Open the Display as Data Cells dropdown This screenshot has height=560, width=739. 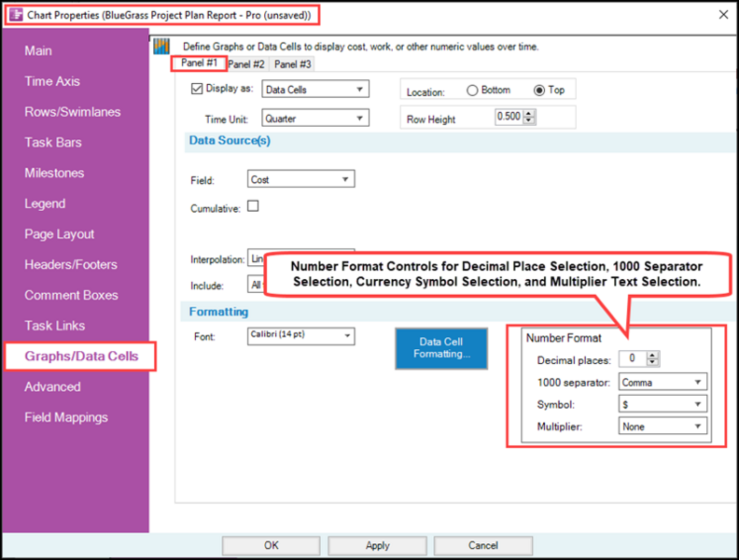pos(315,89)
